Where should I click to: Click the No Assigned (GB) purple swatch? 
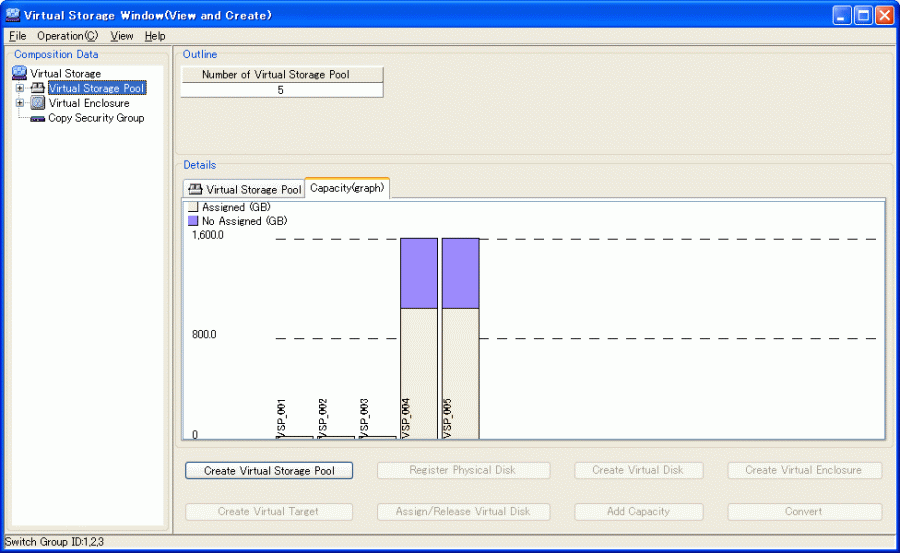click(193, 221)
